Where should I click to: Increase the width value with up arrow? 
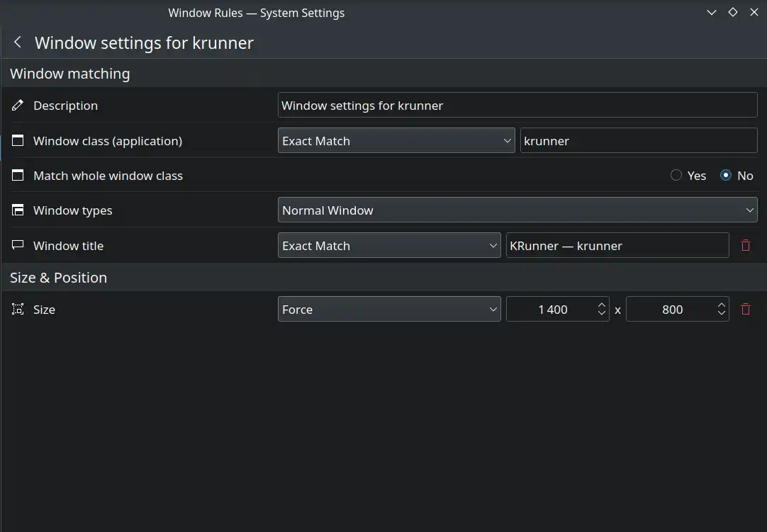click(x=602, y=305)
